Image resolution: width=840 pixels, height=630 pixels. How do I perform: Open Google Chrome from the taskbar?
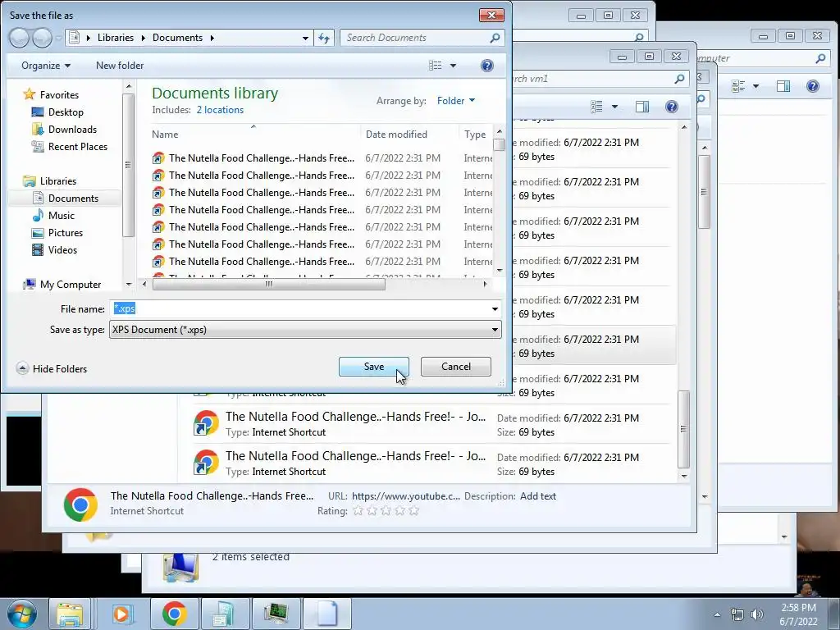point(174,614)
